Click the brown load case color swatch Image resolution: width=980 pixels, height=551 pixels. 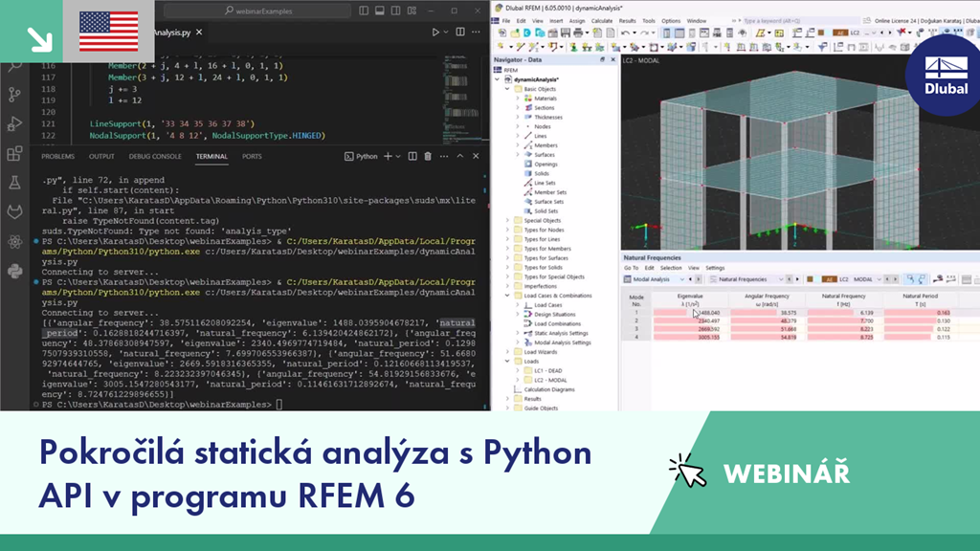click(810, 279)
